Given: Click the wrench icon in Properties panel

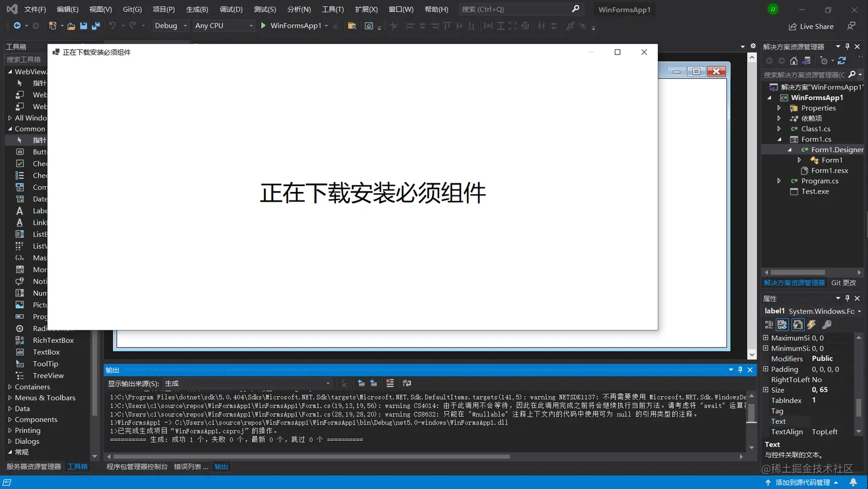Looking at the screenshot, I should click(x=827, y=325).
